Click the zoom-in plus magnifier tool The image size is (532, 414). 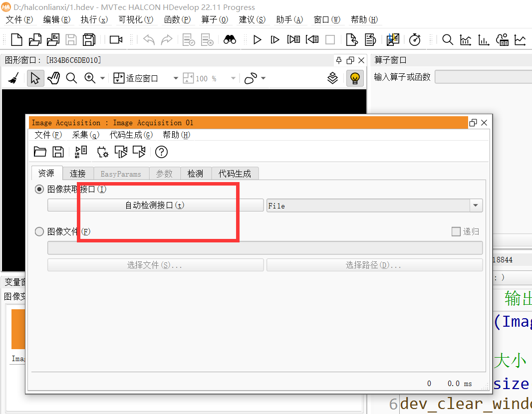click(90, 78)
